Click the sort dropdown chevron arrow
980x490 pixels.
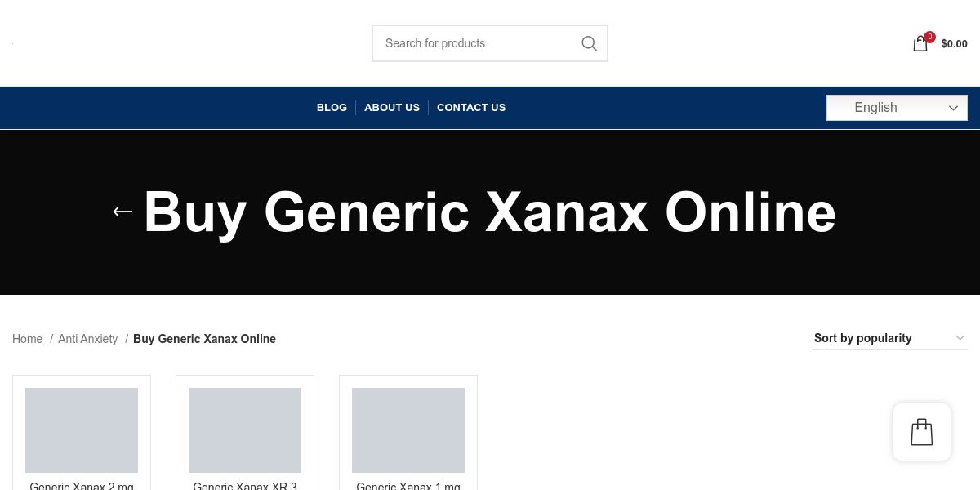(x=960, y=338)
